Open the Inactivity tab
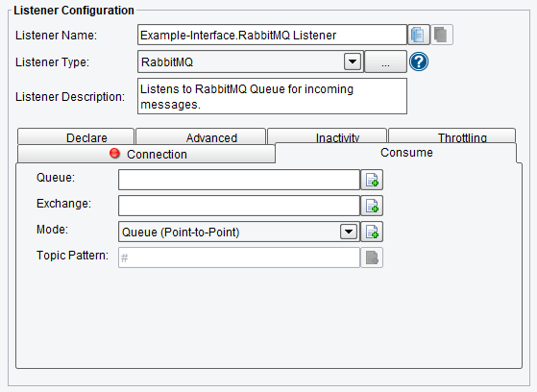 [x=327, y=136]
